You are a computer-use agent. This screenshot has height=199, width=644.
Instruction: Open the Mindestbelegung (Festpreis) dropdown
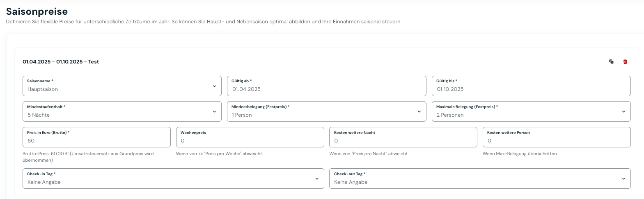326,112
